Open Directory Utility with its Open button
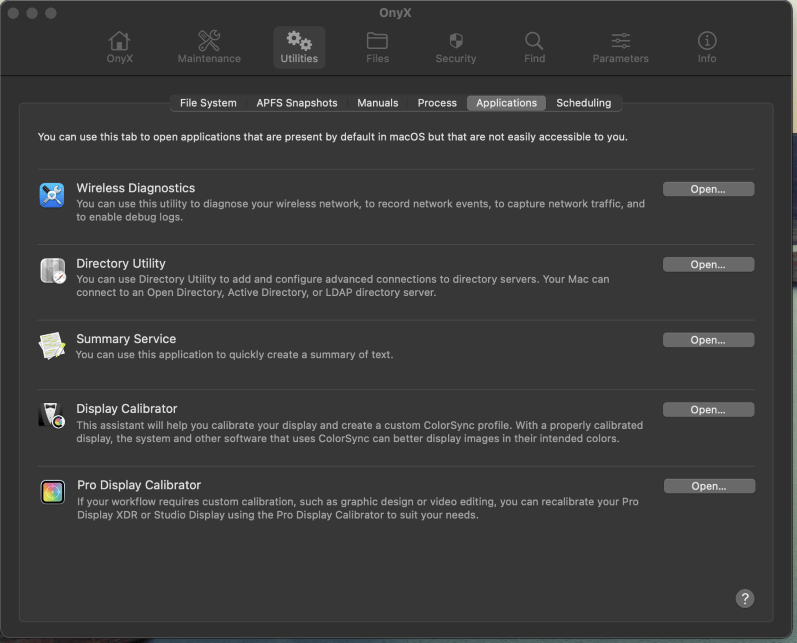 pos(708,264)
